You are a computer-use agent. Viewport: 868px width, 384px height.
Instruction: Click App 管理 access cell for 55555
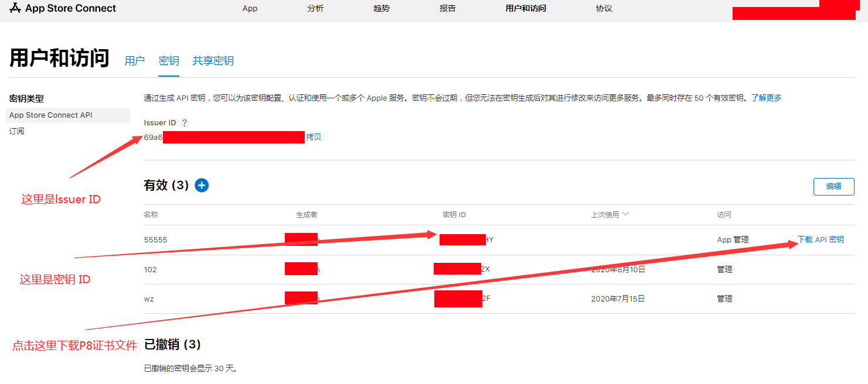[x=733, y=239]
